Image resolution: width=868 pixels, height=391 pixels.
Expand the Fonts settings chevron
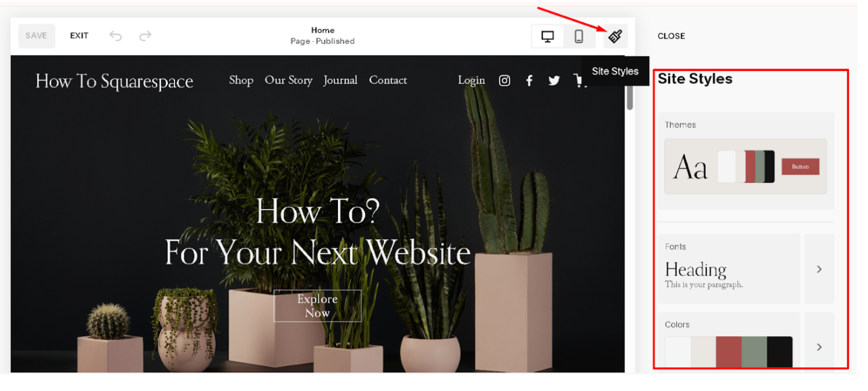819,269
